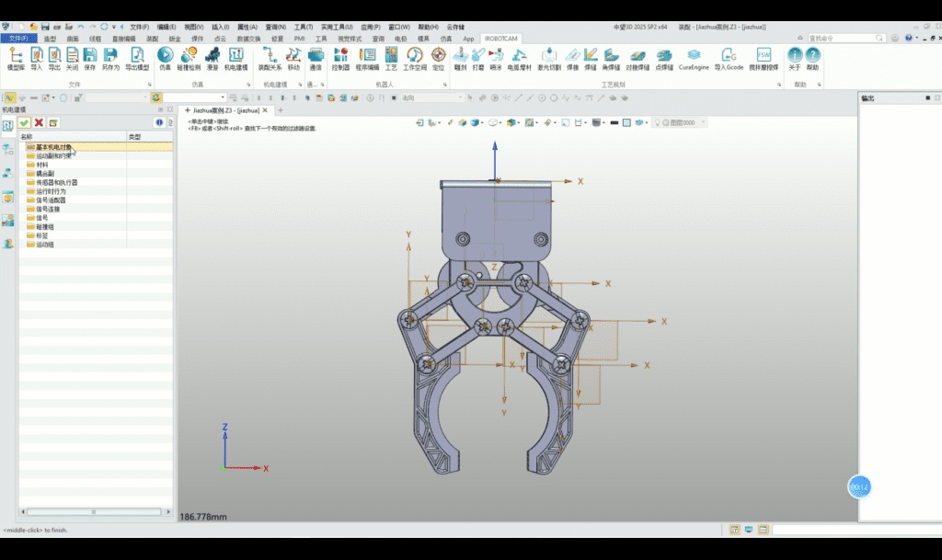Switch to the IROBOTCAM ribbon tab
942x560 pixels.
(x=500, y=39)
